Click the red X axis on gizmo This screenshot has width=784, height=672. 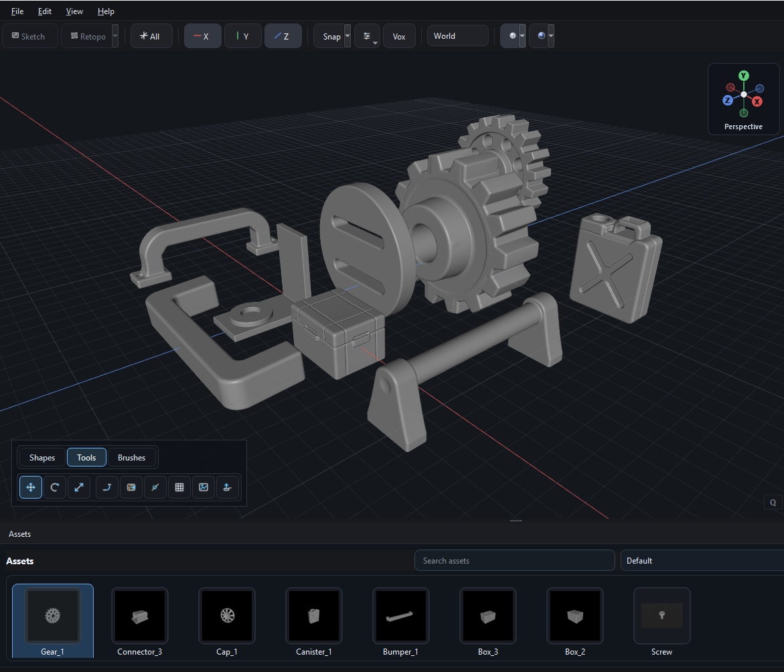pyautogui.click(x=757, y=102)
